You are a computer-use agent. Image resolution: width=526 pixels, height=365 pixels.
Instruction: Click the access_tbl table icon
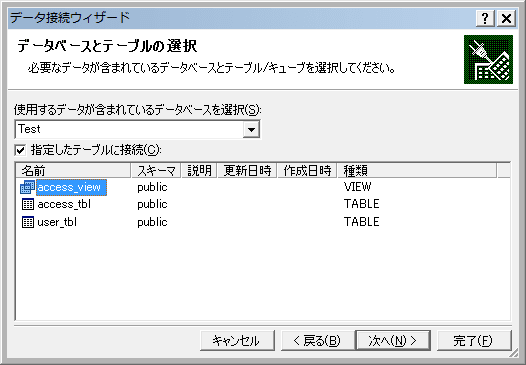tap(28, 204)
